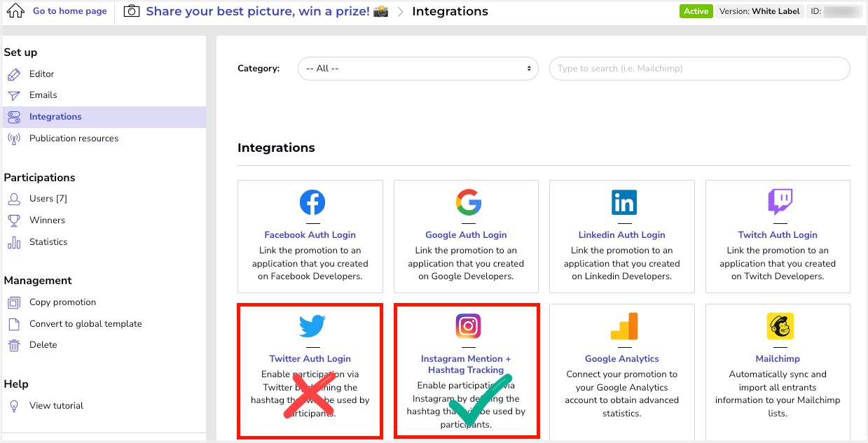Click the Twitter bird icon
The width and height of the screenshot is (868, 443).
tap(312, 325)
